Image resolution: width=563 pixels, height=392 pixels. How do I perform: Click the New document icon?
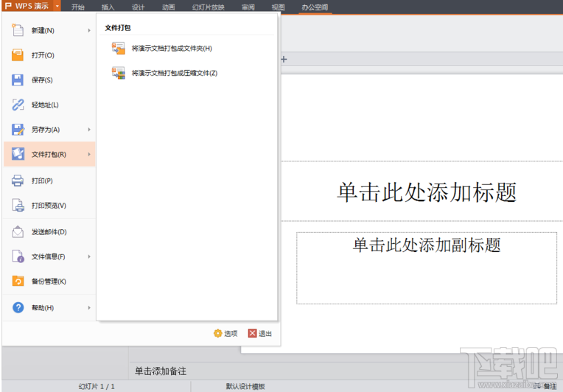[x=18, y=30]
